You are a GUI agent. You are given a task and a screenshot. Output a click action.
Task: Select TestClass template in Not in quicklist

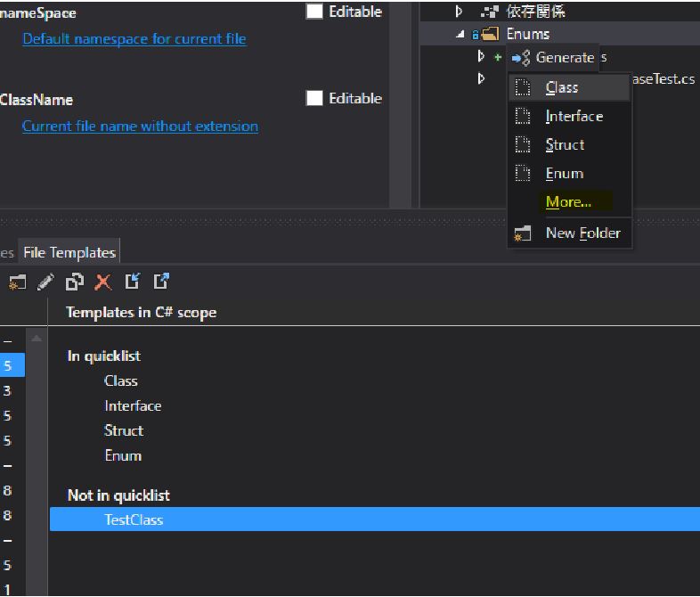134,519
